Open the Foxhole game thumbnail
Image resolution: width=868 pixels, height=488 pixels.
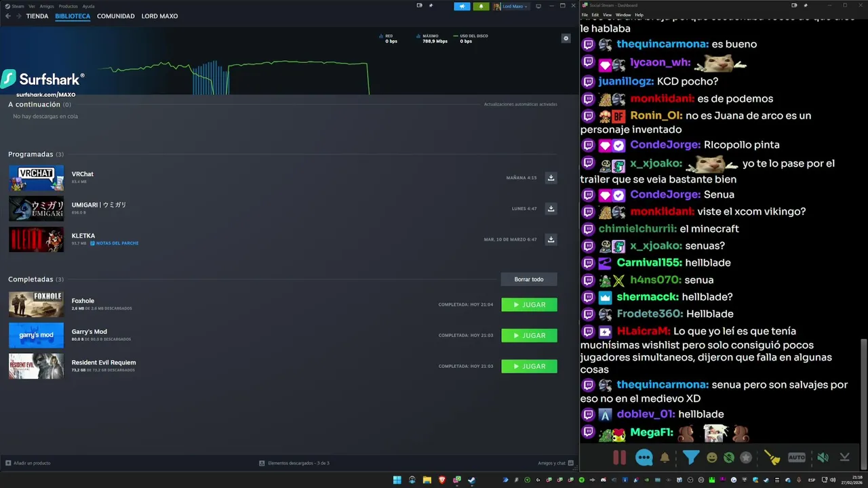coord(36,304)
